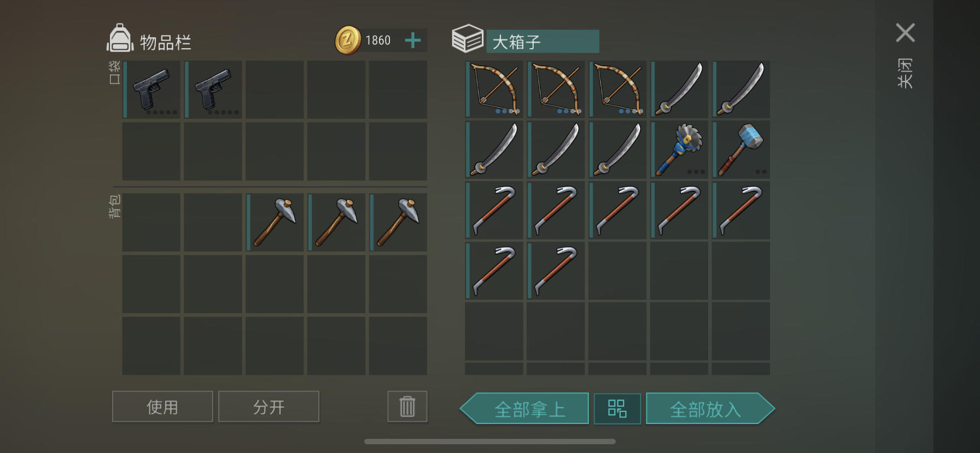Pick the first pickaxe in the backpack
980x453 pixels.
[x=275, y=222]
